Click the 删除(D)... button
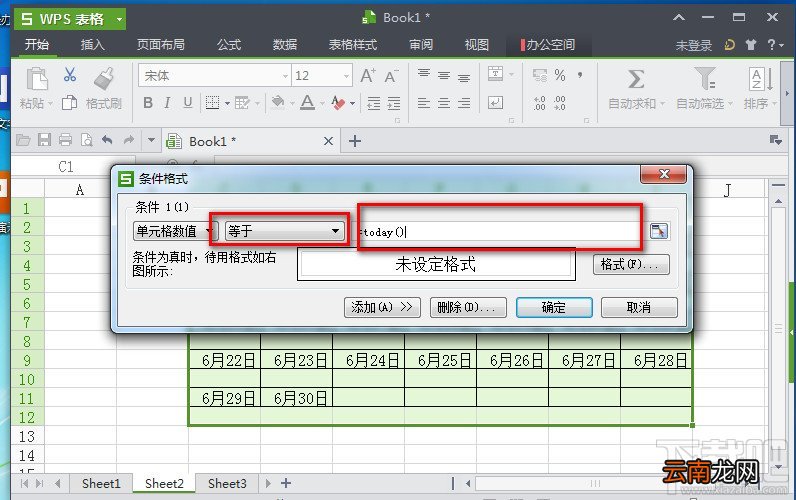 click(468, 307)
